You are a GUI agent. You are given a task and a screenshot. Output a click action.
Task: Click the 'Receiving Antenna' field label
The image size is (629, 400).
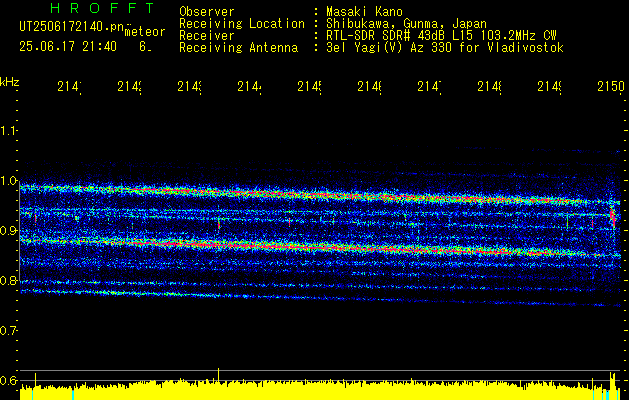tap(238, 48)
